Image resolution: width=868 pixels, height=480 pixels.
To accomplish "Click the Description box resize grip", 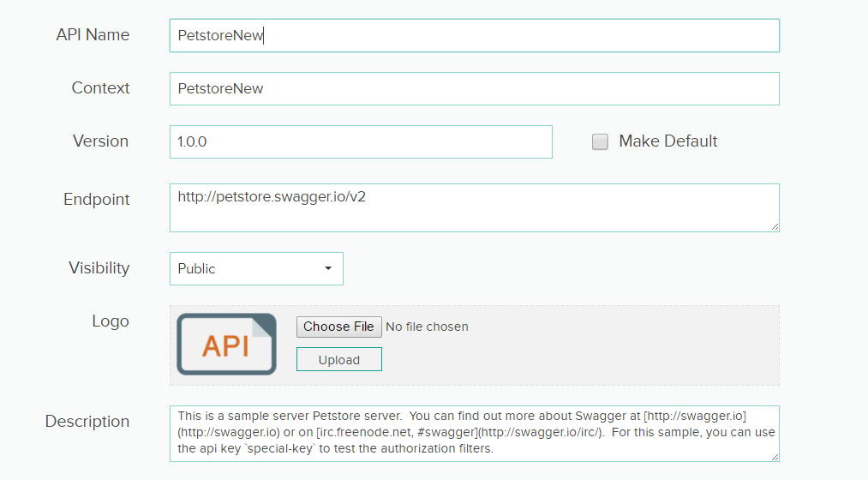I will [775, 458].
